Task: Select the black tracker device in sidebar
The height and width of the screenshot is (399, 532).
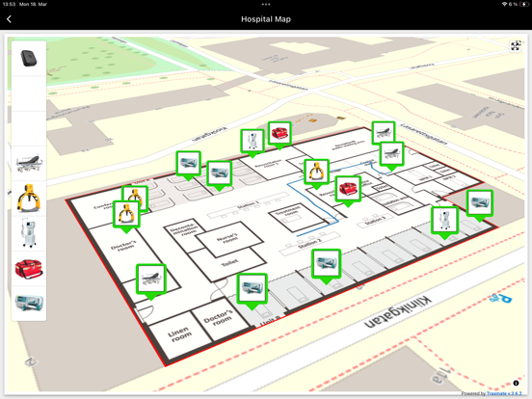Action: [x=29, y=58]
